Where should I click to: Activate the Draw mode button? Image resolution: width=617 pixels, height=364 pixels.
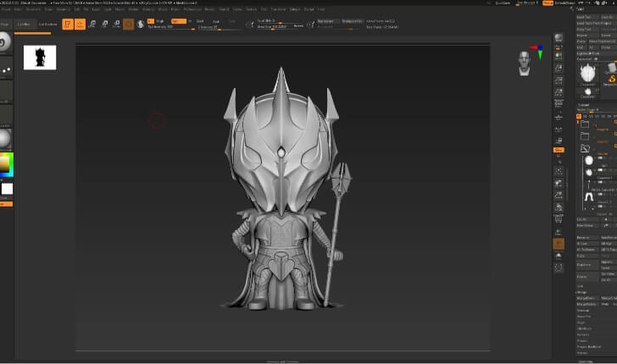(80, 24)
